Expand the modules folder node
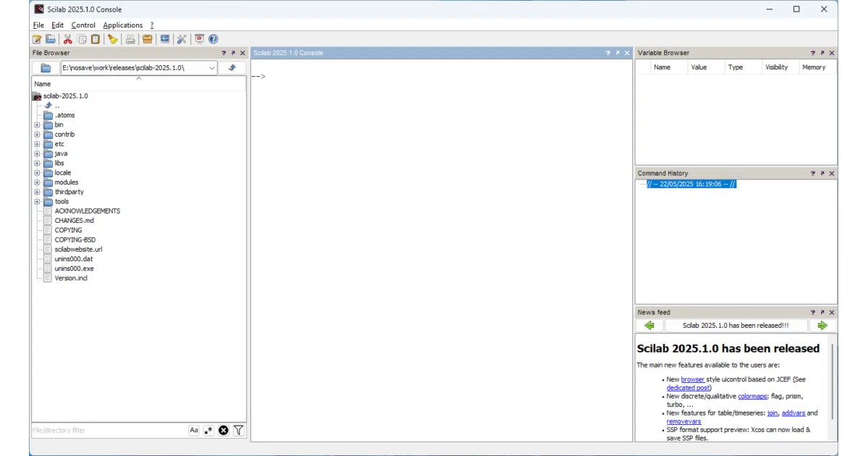 pos(37,182)
